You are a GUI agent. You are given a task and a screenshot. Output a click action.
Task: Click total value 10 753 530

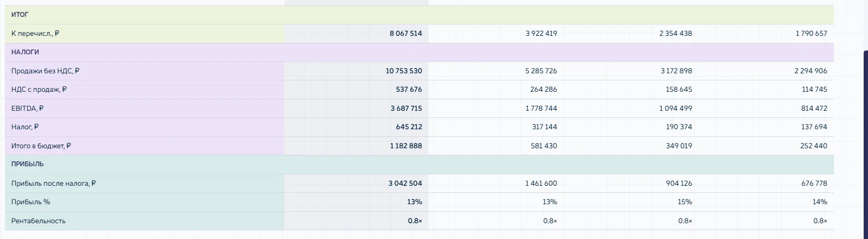tap(404, 71)
